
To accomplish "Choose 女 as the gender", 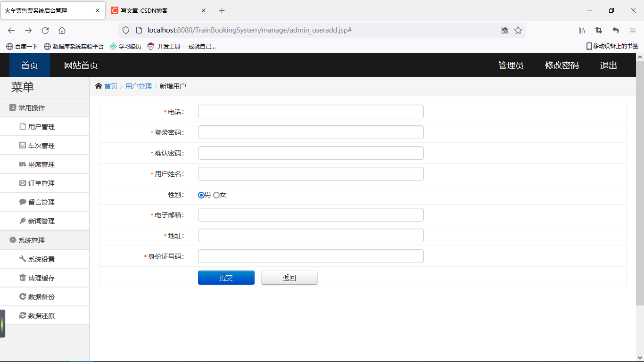I will [216, 195].
